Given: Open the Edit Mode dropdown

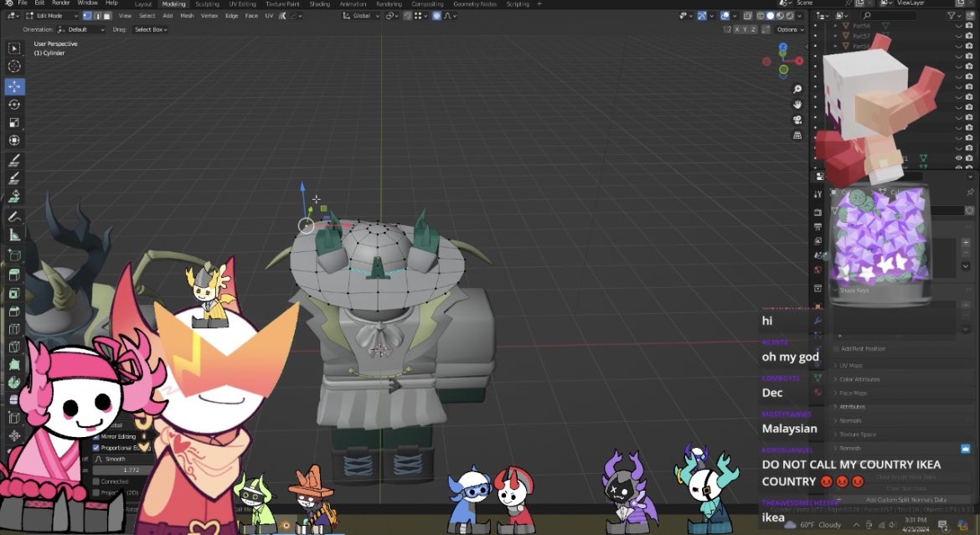Looking at the screenshot, I should [50, 16].
